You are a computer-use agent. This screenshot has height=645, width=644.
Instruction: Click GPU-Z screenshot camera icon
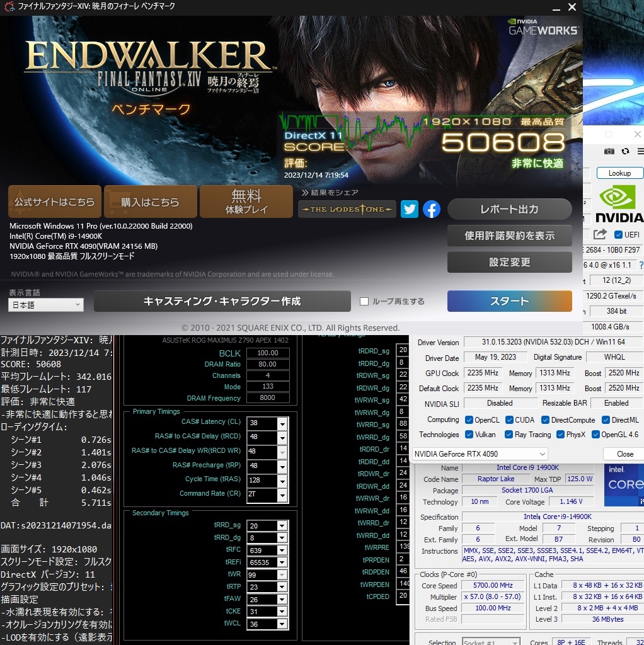click(609, 151)
